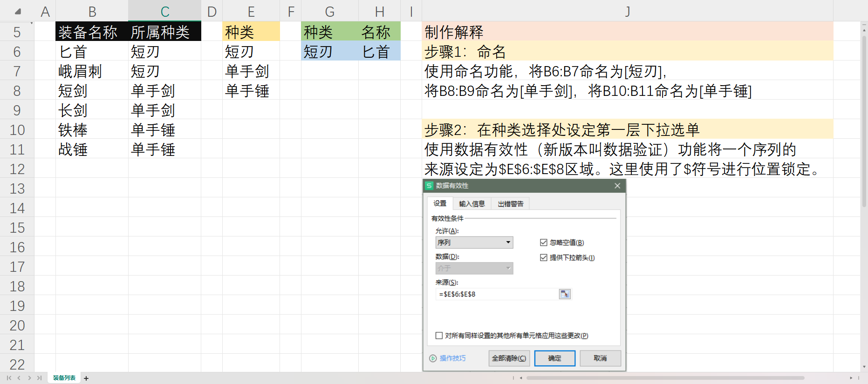This screenshot has width=868, height=384.
Task: Toggle the 忽略空值 checkbox
Action: coord(543,243)
